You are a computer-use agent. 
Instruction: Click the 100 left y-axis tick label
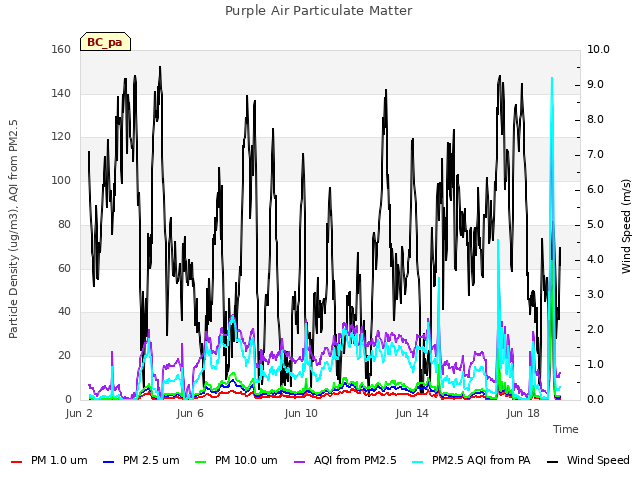tap(61, 180)
